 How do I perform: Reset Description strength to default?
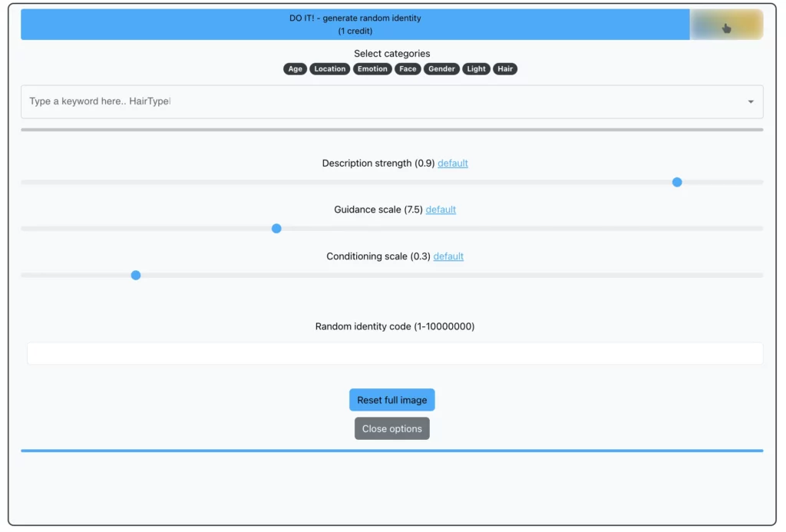pyautogui.click(x=452, y=163)
